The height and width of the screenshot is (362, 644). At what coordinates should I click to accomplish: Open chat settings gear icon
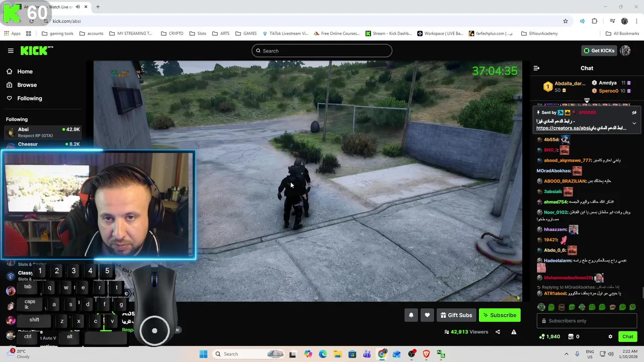(x=610, y=337)
